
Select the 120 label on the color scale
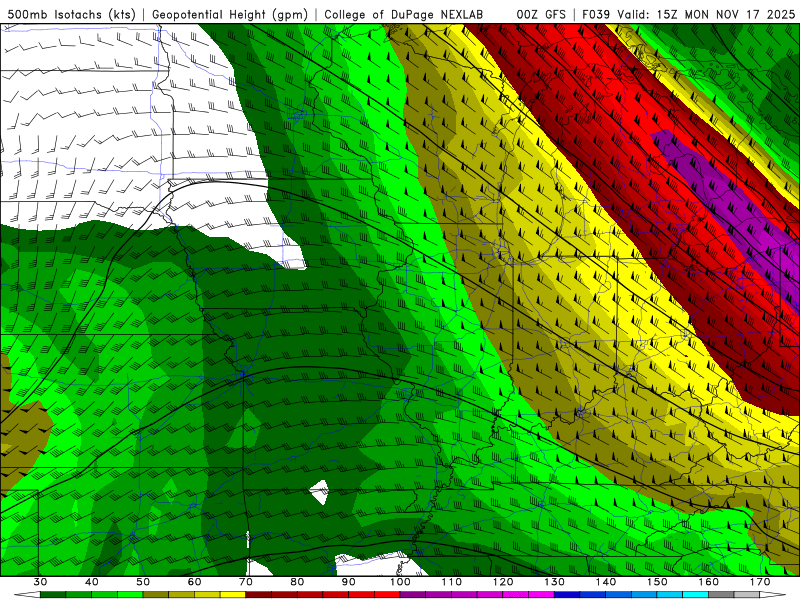tap(503, 582)
